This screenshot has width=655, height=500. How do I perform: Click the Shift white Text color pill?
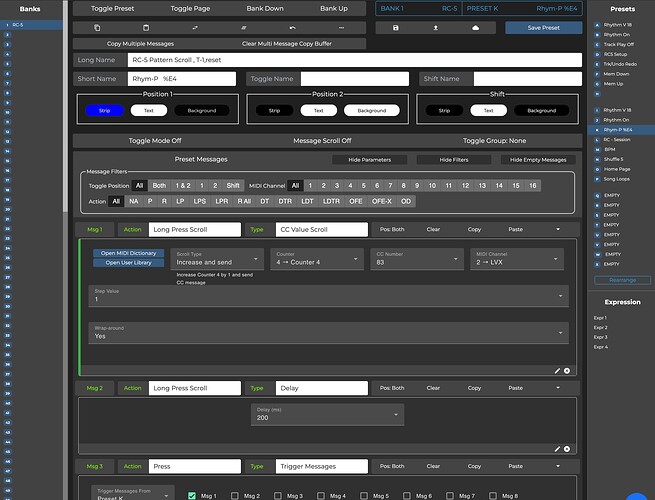488,110
